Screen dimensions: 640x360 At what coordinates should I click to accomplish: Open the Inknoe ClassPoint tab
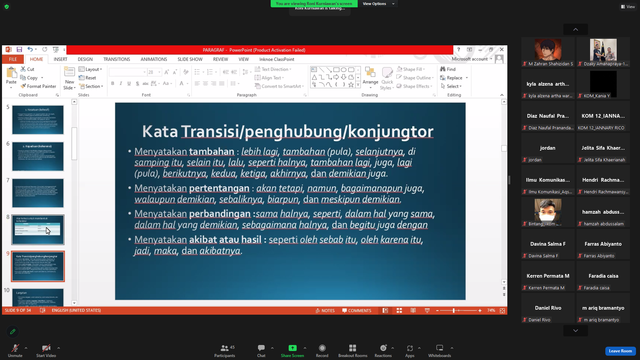pyautogui.click(x=277, y=59)
